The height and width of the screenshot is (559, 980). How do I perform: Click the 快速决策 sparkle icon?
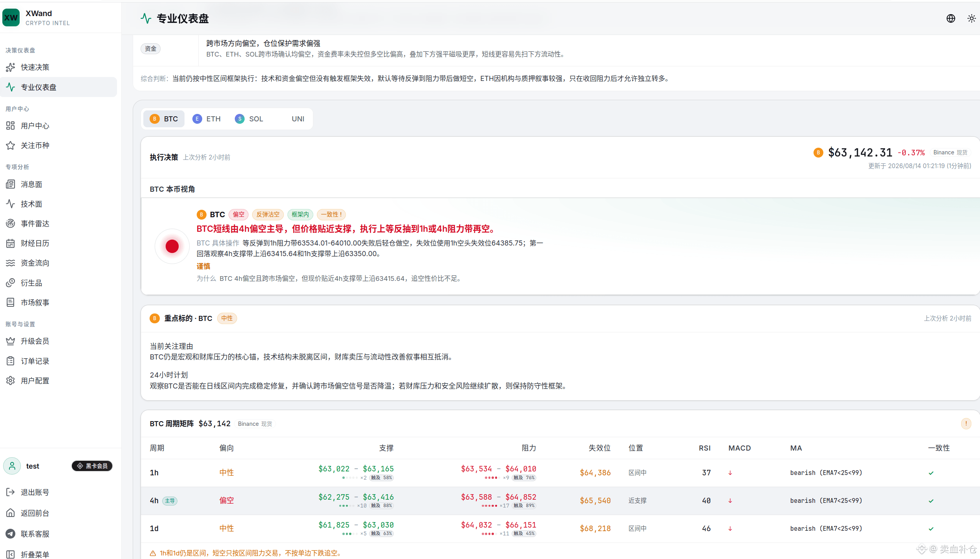point(11,67)
